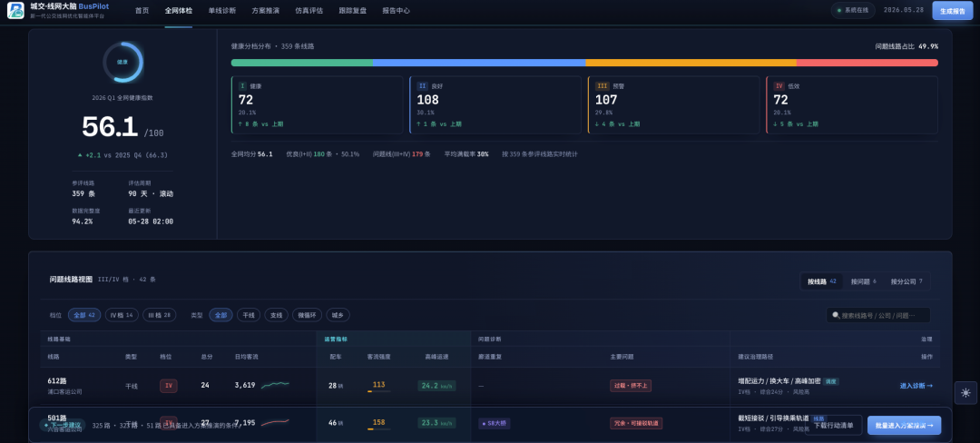Click the S8大桥 corridor tag

coord(495,423)
